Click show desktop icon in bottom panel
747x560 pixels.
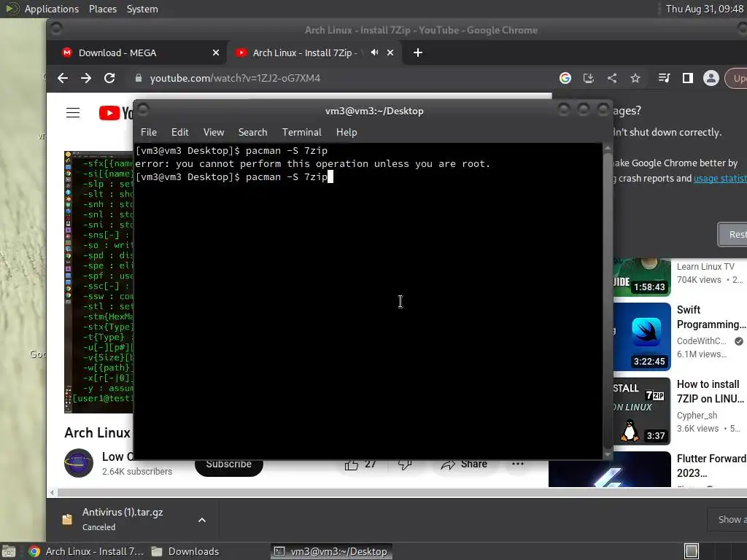[9, 551]
